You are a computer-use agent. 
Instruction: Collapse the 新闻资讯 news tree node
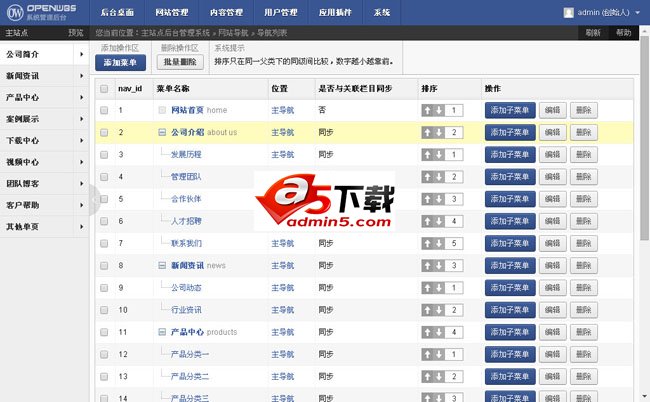(x=162, y=266)
